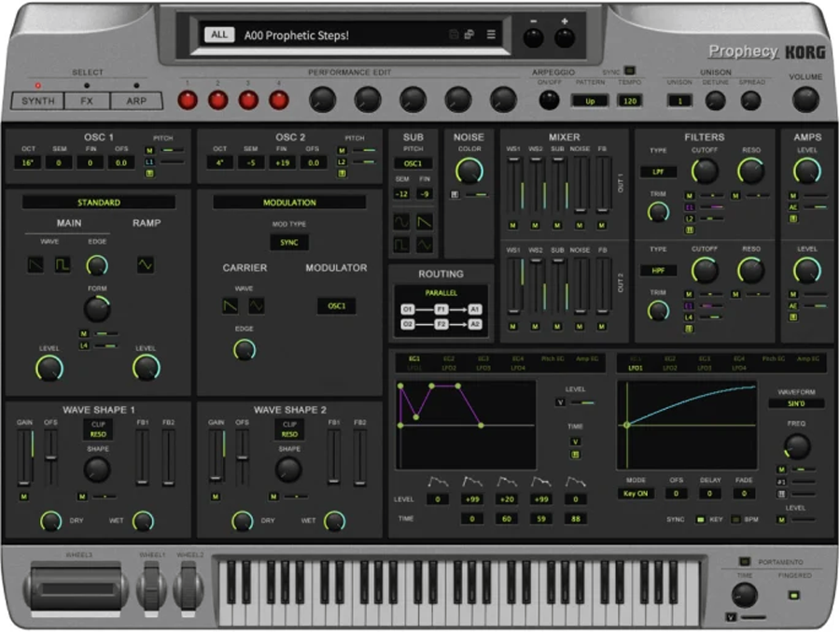Open OSC 2 type dropdown showing MODULATION
Viewport: 840px width, 632px height.
pos(289,202)
